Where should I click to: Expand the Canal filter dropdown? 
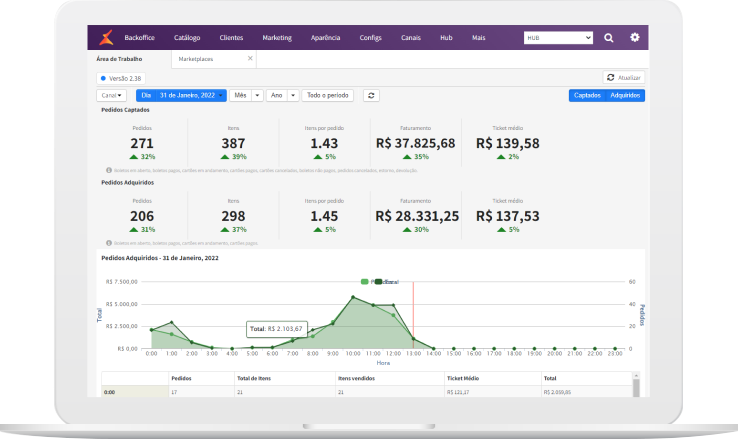point(111,95)
